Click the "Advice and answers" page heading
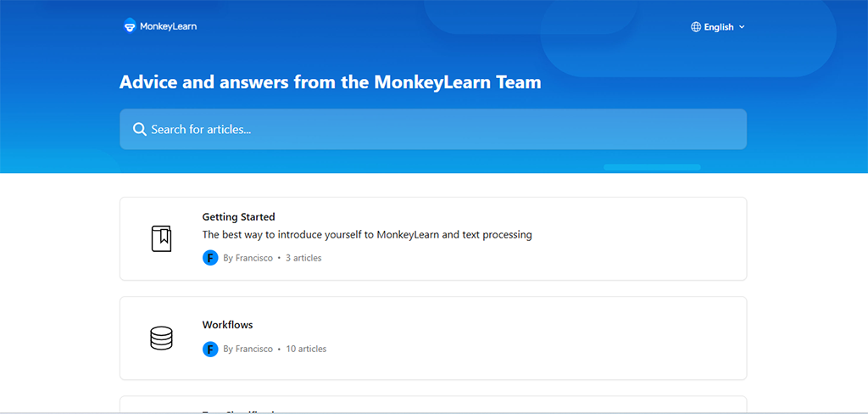The height and width of the screenshot is (414, 868). pos(331,82)
